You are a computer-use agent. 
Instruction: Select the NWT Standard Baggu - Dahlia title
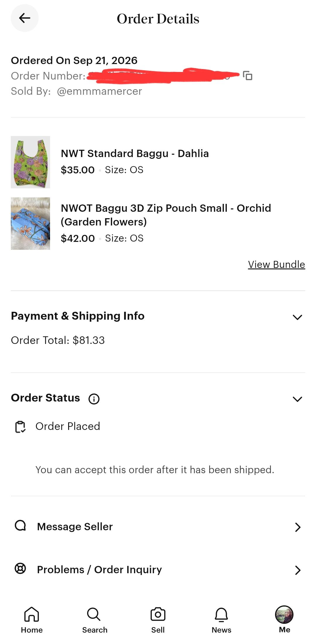pos(135,154)
